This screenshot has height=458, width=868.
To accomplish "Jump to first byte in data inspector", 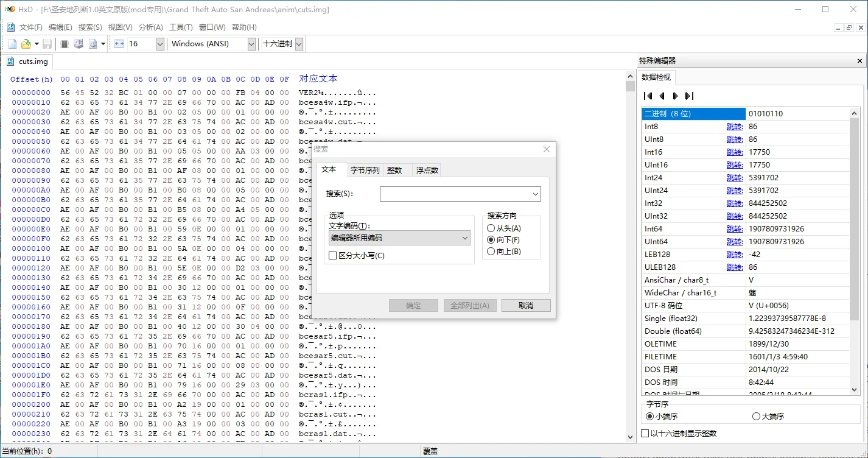I will (648, 96).
